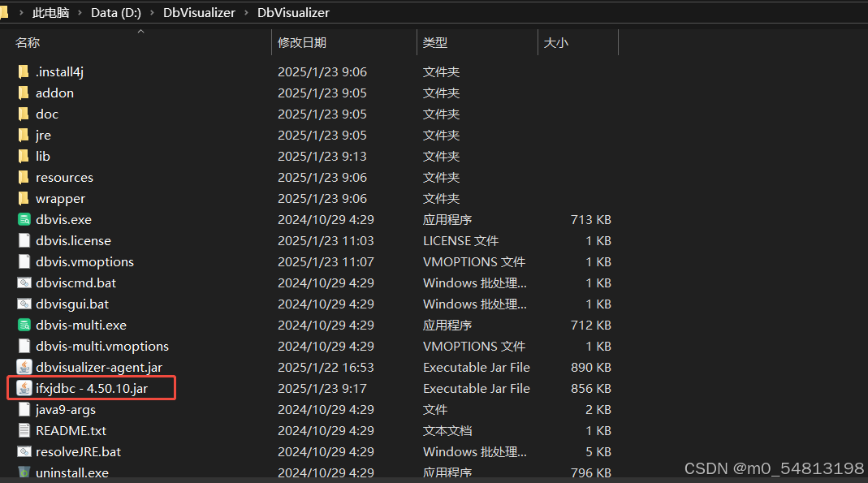
Task: Sort by the 修改日期 column header
Action: point(302,42)
